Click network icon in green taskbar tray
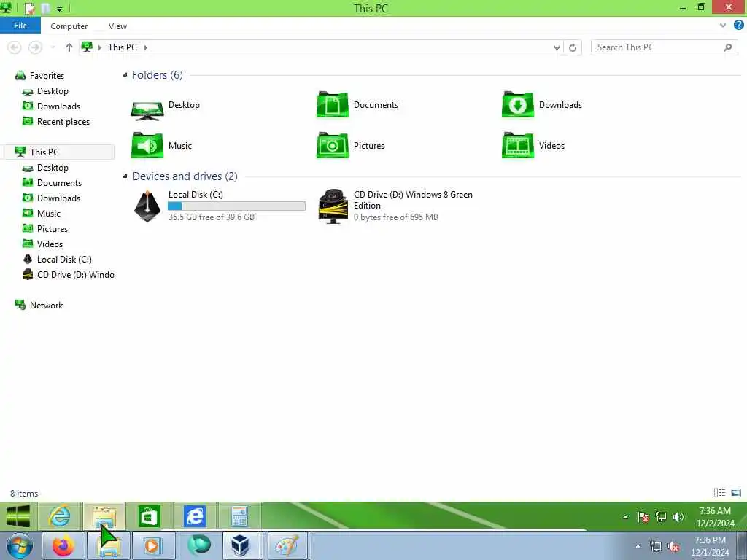 [x=661, y=517]
